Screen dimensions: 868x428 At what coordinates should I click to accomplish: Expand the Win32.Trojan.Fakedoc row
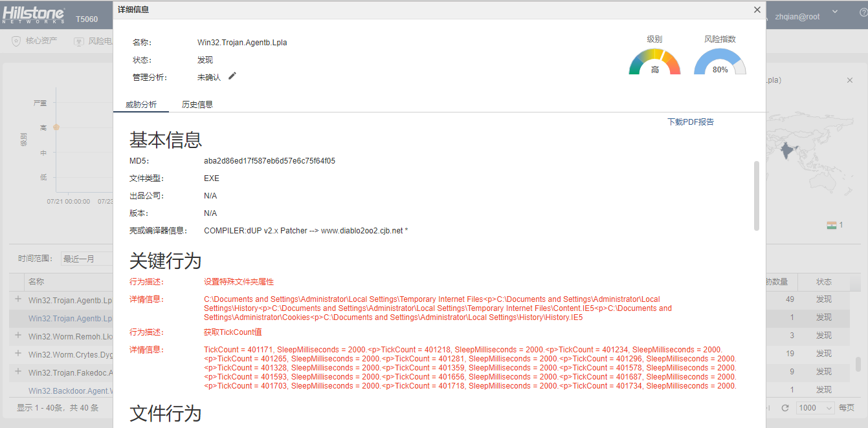pos(18,372)
